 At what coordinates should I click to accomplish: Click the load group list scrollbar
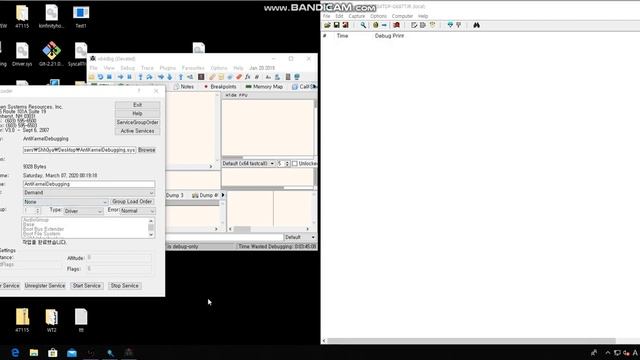(x=151, y=227)
